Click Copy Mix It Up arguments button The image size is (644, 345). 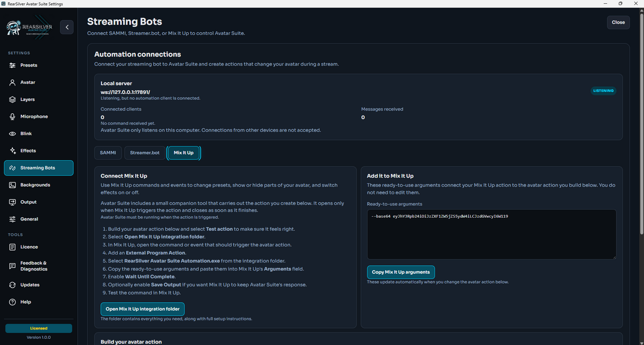click(x=401, y=272)
